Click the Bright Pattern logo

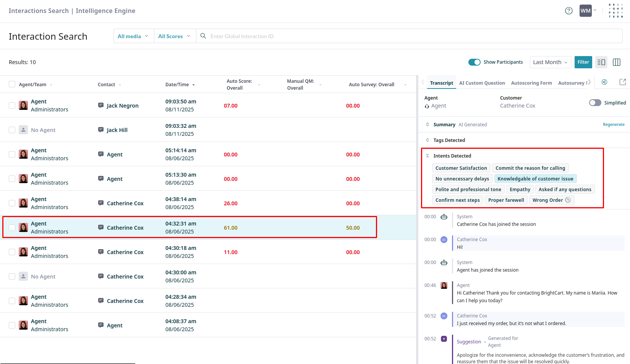click(x=615, y=11)
